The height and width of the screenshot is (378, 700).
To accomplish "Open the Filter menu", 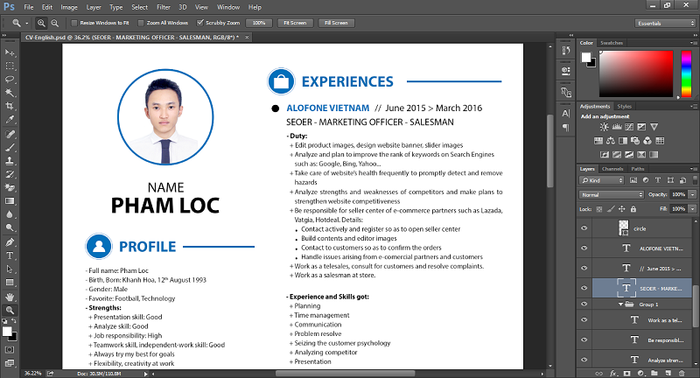I will (163, 7).
